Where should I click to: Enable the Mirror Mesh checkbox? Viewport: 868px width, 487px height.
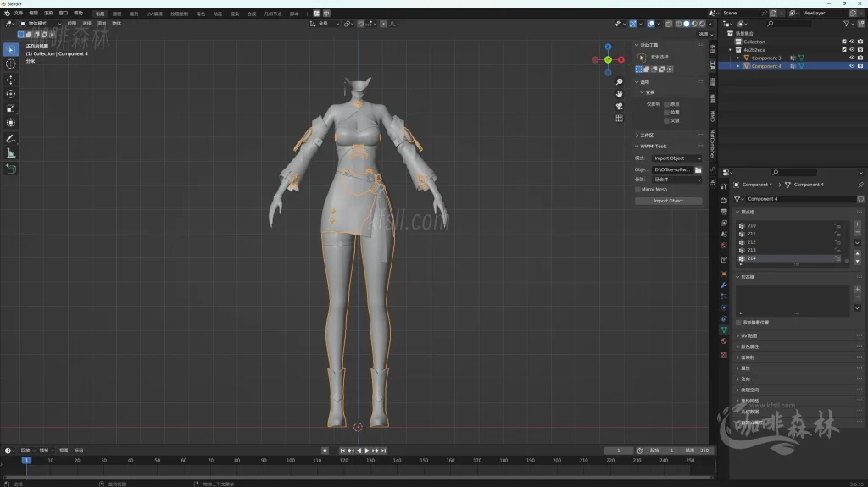click(x=637, y=189)
